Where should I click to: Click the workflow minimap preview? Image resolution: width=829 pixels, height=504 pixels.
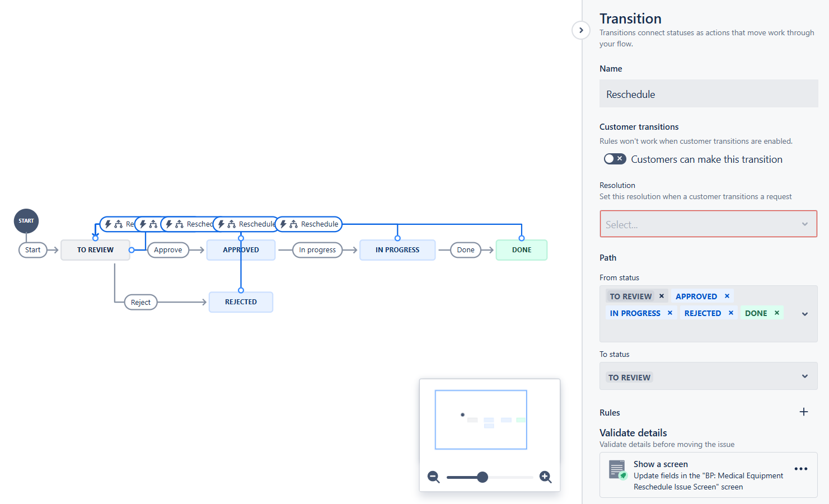point(481,420)
